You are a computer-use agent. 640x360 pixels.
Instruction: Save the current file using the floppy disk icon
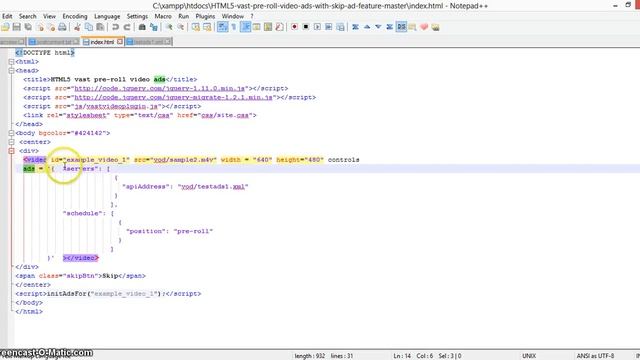coord(17,27)
